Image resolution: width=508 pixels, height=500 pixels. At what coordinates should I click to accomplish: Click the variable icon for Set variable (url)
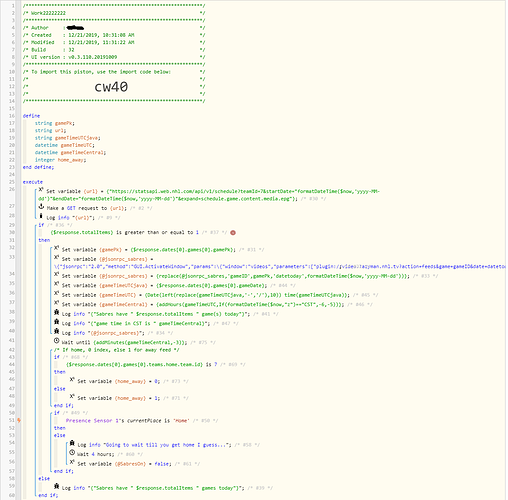(41, 190)
